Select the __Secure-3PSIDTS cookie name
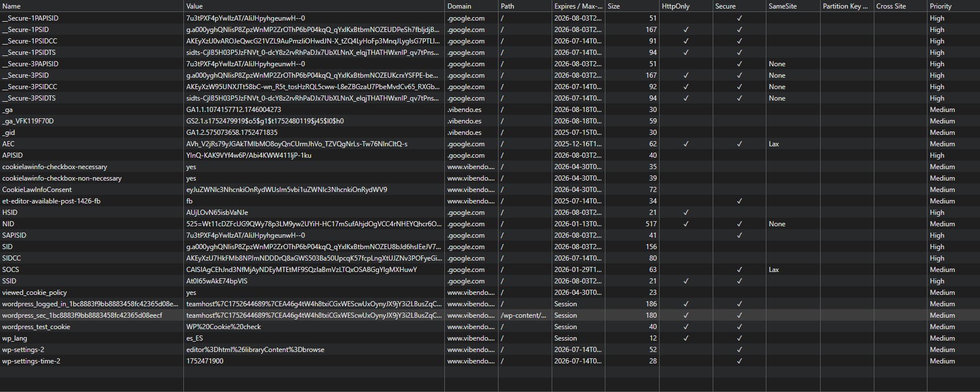This screenshot has width=980, height=392. coord(29,98)
